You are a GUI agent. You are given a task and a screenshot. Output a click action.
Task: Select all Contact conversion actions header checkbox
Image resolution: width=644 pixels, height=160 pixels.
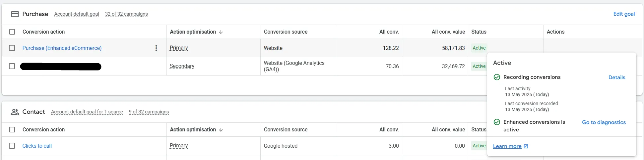[x=12, y=130]
